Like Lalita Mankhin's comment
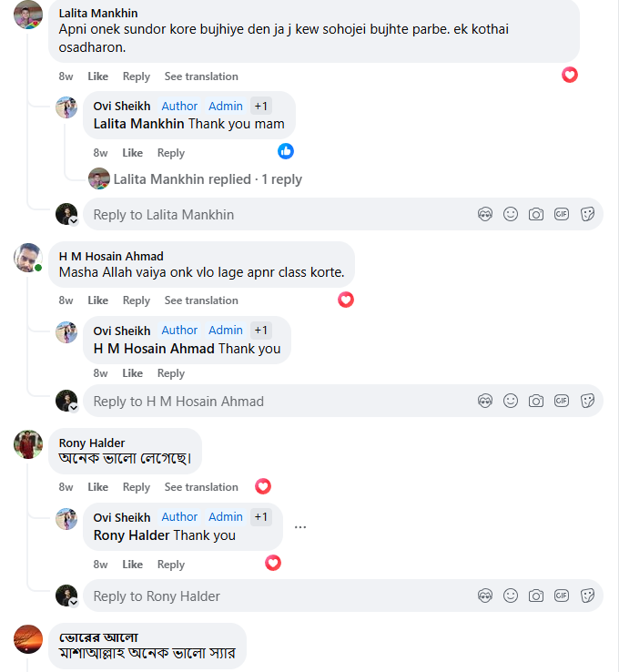The width and height of the screenshot is (619, 672). (97, 76)
